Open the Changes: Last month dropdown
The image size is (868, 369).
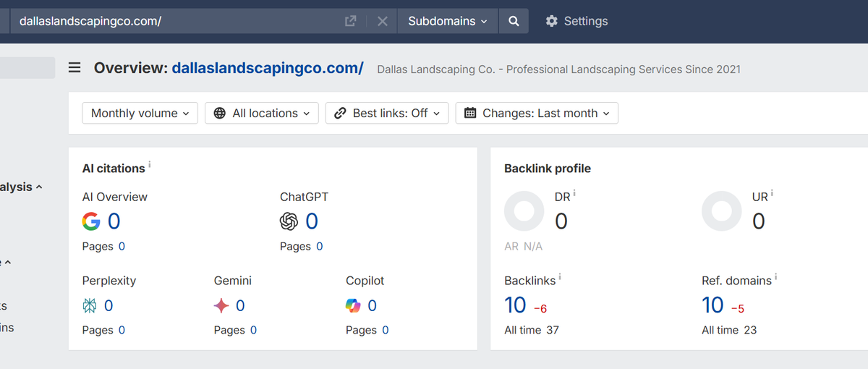point(537,113)
